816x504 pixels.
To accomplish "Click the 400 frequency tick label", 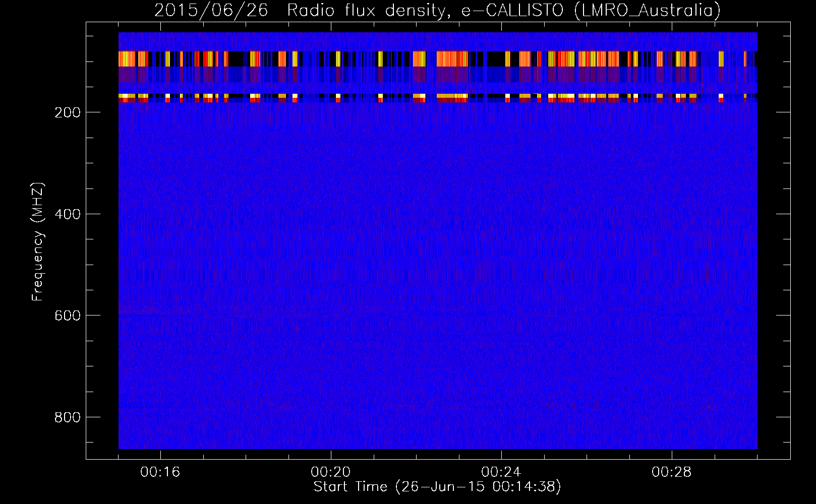I will pyautogui.click(x=67, y=214).
